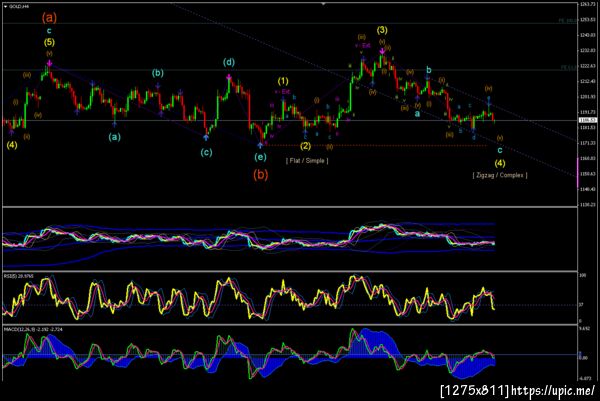Image resolution: width=600 pixels, height=401 pixels.
Task: Click the 1171.23 price axis label
Action: tap(588, 143)
